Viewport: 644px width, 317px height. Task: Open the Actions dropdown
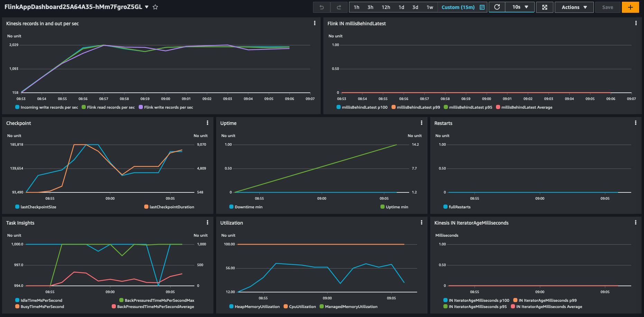point(574,7)
